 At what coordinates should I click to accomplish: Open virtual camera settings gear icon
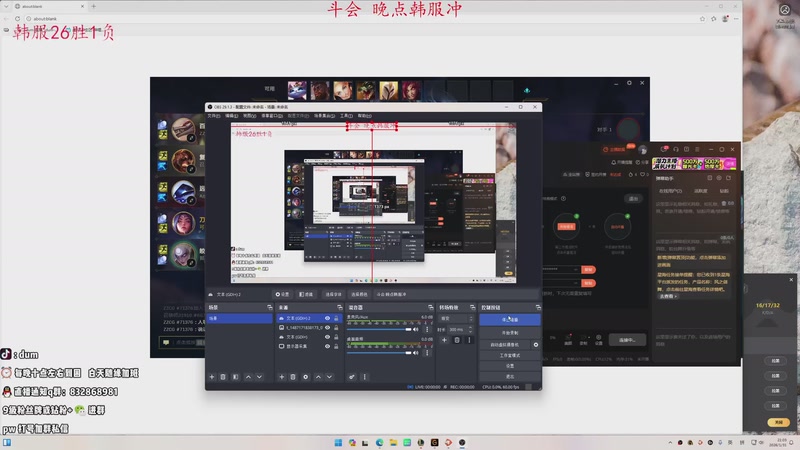(x=536, y=343)
